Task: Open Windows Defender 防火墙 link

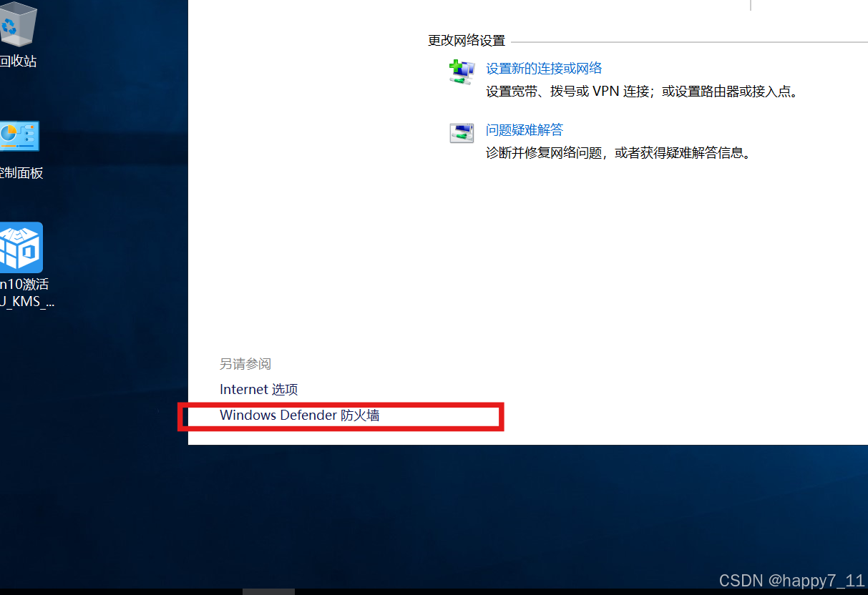Action: (299, 415)
